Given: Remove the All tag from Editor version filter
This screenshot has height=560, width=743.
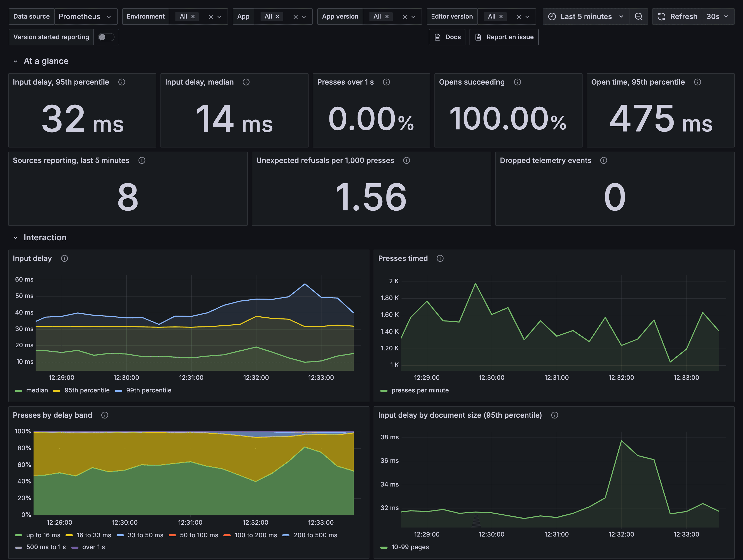Looking at the screenshot, I should click(x=501, y=17).
